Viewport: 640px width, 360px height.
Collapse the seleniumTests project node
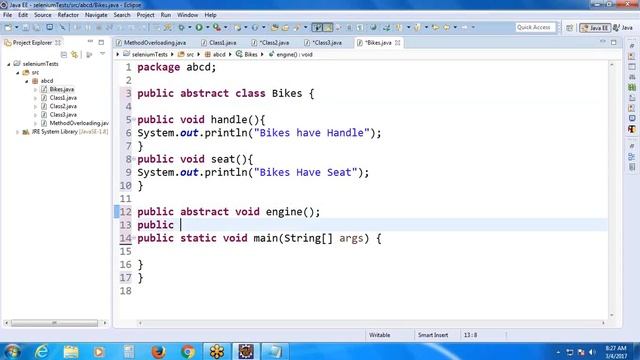pos(9,64)
